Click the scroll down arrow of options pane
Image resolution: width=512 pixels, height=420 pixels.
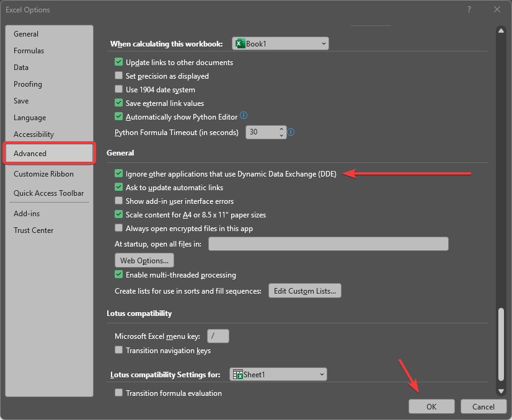pyautogui.click(x=501, y=391)
